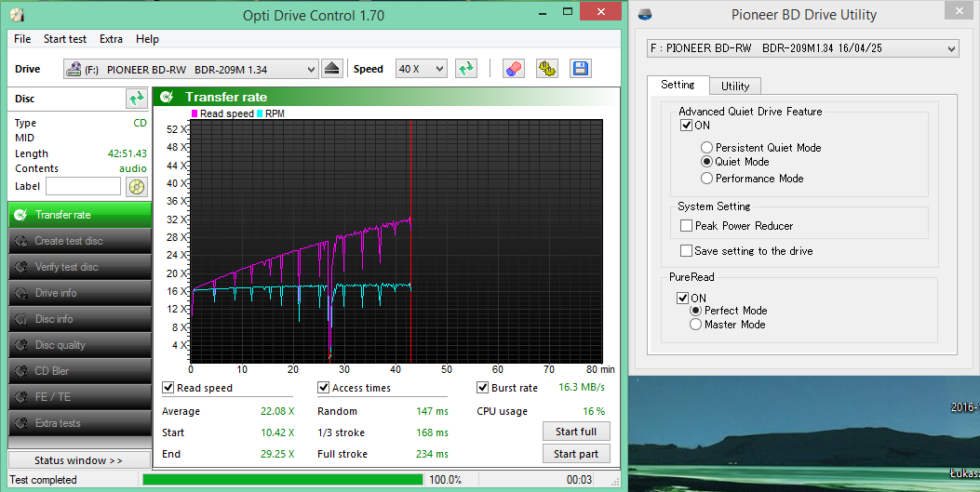980x492 pixels.
Task: Click the transfer rate graph area
Action: (396, 241)
